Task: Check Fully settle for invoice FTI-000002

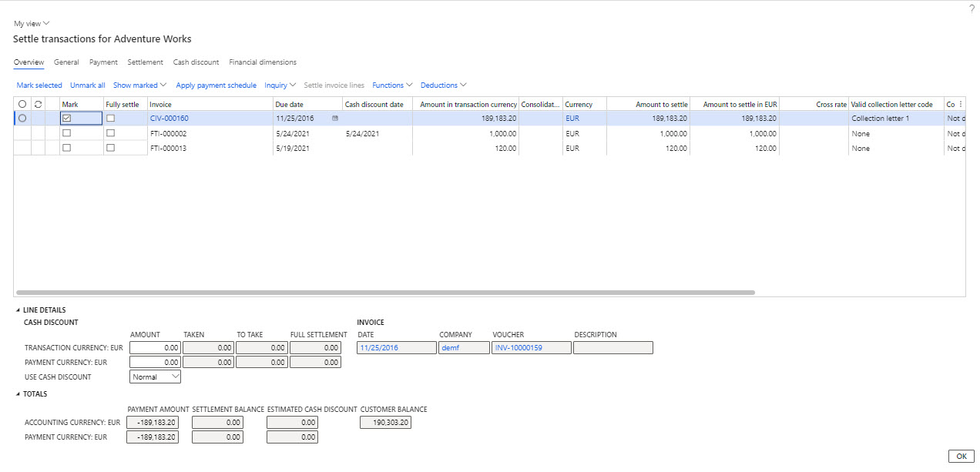Action: (110, 133)
